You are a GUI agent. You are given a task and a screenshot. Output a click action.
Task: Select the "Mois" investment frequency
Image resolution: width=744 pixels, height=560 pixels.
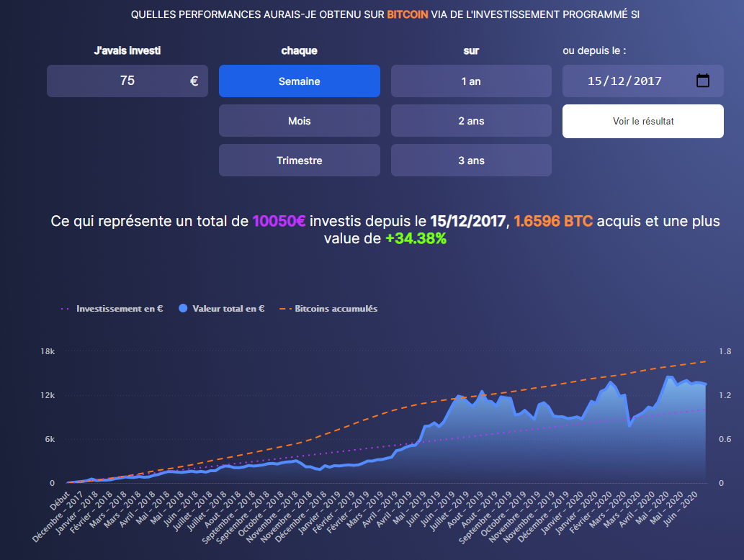tap(299, 120)
